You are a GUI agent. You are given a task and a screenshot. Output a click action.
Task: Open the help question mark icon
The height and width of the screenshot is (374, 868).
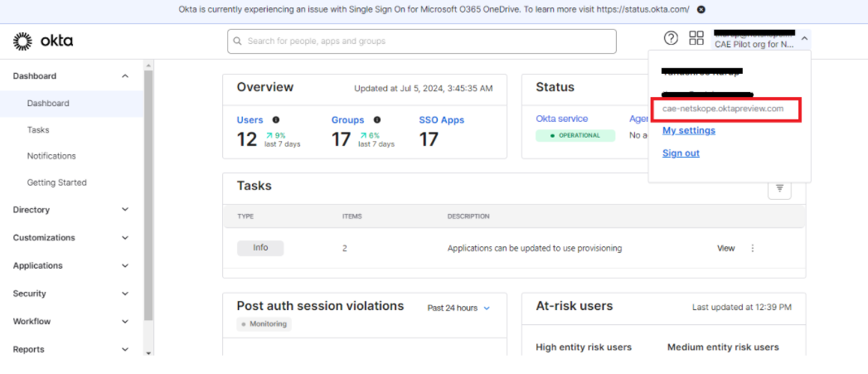click(x=671, y=38)
